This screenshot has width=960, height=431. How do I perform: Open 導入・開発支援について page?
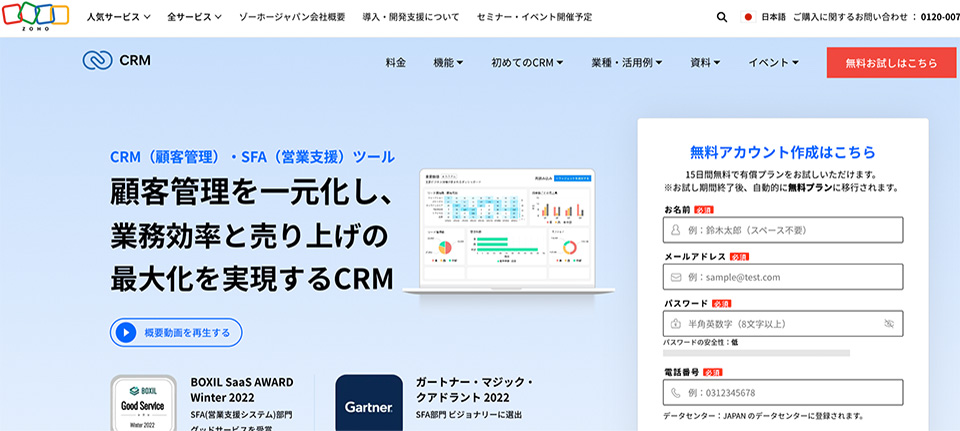coord(411,17)
